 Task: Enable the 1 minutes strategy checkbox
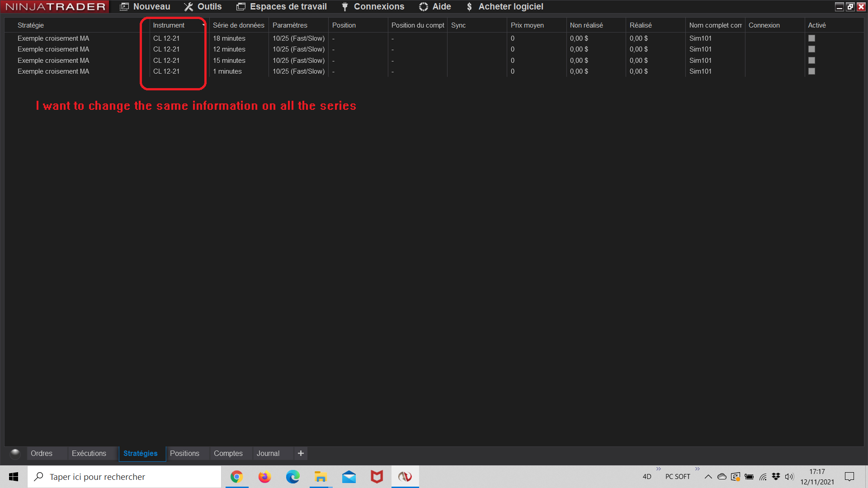(811, 71)
